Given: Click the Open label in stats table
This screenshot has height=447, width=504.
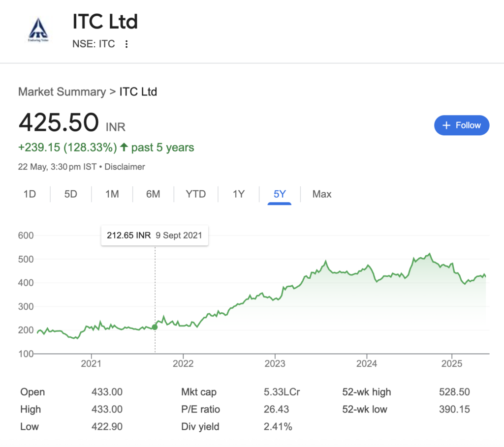Looking at the screenshot, I should 32,392.
